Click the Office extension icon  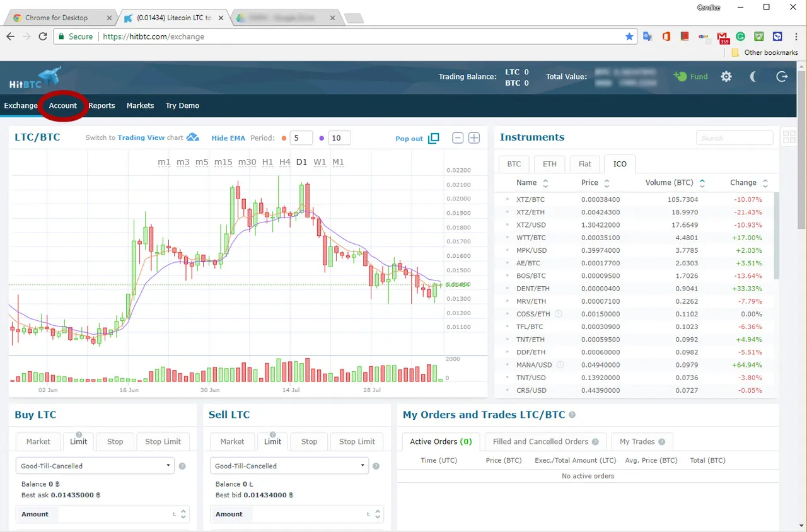click(x=666, y=37)
